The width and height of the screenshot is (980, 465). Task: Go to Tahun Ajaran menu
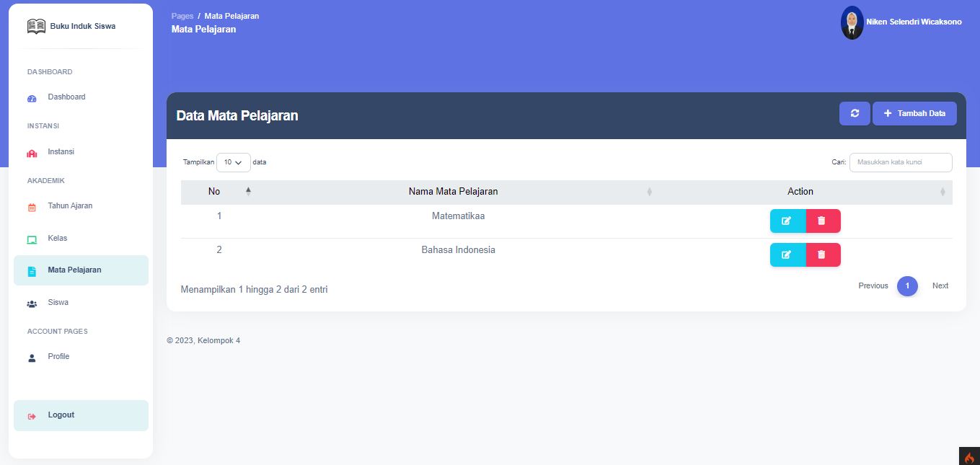click(69, 206)
